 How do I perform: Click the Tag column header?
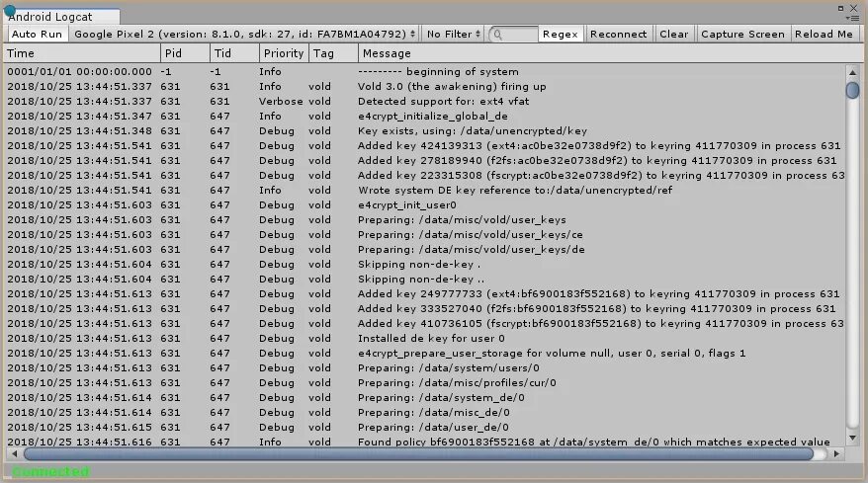point(333,53)
